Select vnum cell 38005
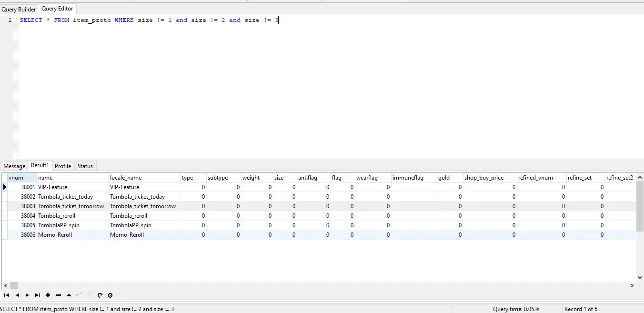 click(x=22, y=225)
